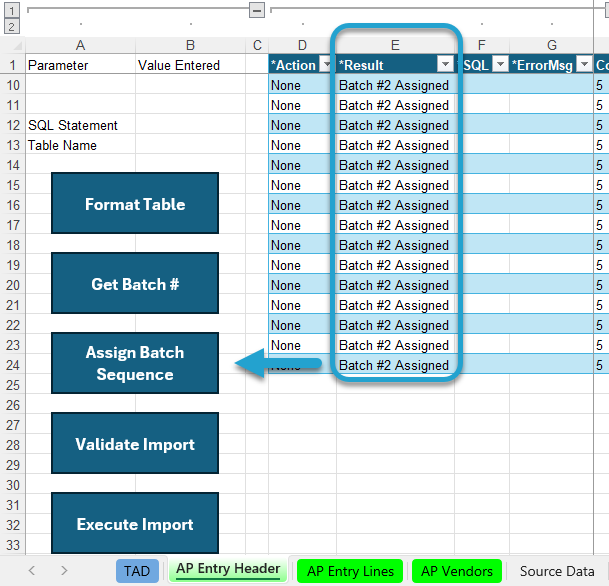Viewport: 609px width, 586px height.
Task: Click empty Value Entered cell for Table Name
Action: [190, 145]
